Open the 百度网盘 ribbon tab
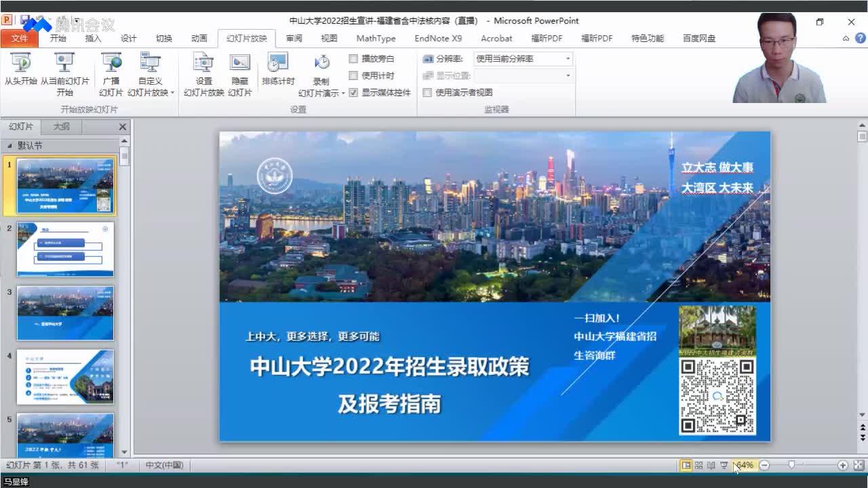This screenshot has height=488, width=868. pos(699,39)
